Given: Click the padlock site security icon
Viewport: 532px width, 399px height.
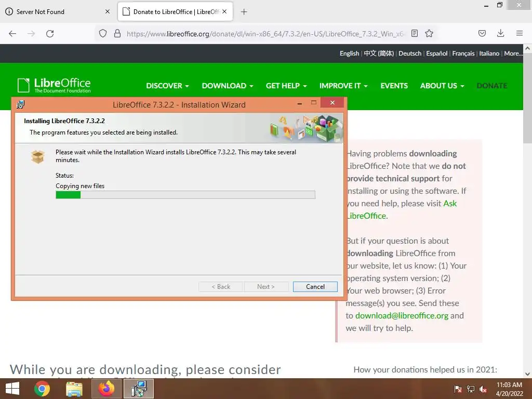Looking at the screenshot, I should pyautogui.click(x=117, y=33).
